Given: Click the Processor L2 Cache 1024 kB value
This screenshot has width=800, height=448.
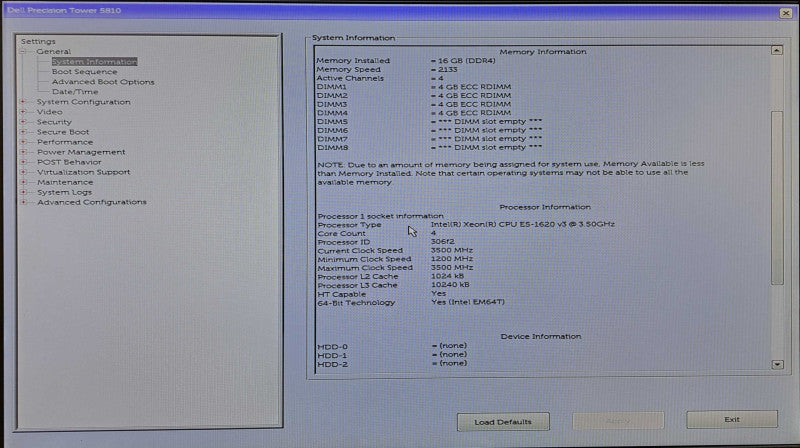Looking at the screenshot, I should click(447, 276).
